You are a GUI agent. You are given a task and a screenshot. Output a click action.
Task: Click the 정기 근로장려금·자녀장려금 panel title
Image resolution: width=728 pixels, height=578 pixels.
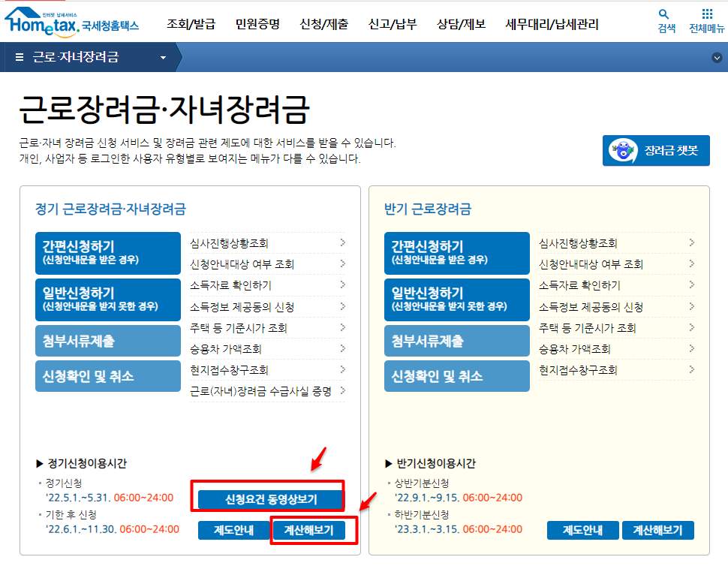tap(110, 209)
